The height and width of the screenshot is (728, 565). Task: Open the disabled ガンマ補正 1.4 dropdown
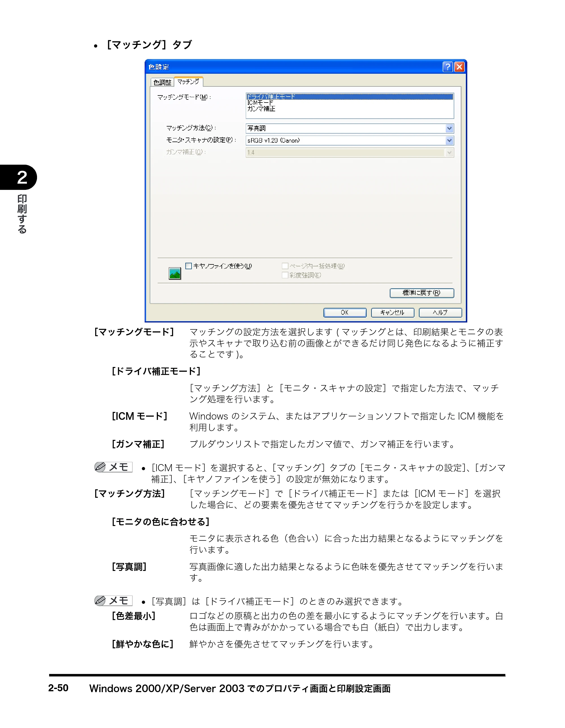(350, 152)
